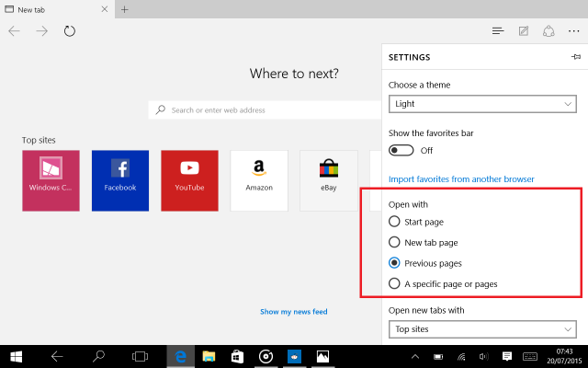Toggle the Show favorites bar switch
Image resolution: width=588 pixels, height=368 pixels.
pos(401,150)
